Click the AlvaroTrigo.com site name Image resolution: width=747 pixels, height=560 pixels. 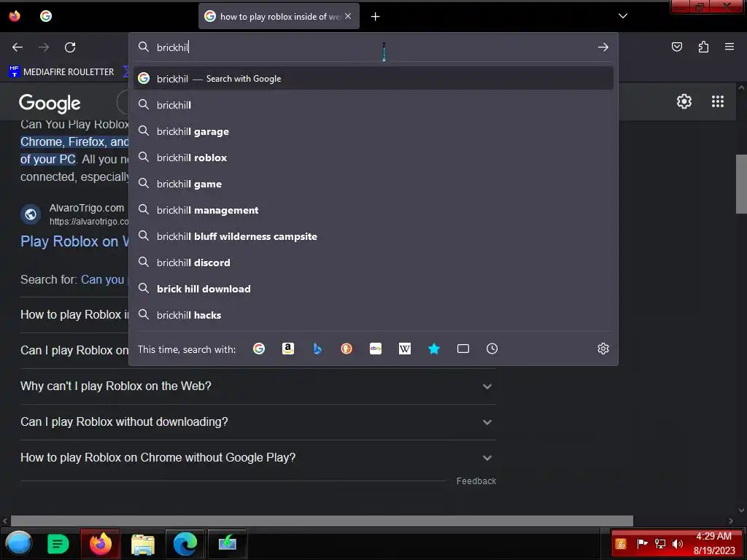[x=87, y=208]
